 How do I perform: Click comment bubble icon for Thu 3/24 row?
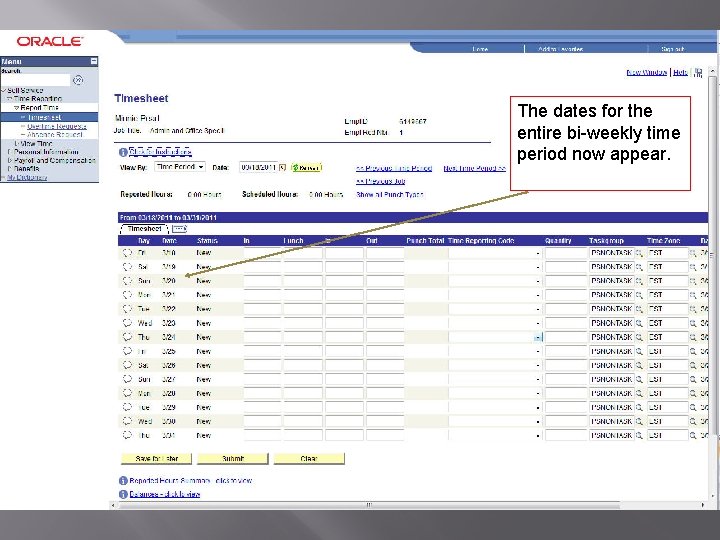[127, 337]
